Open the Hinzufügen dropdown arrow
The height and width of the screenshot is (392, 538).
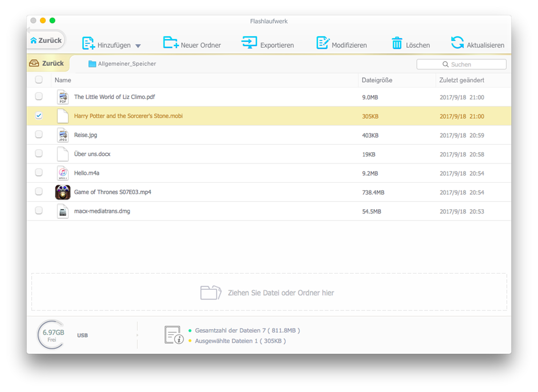[138, 46]
